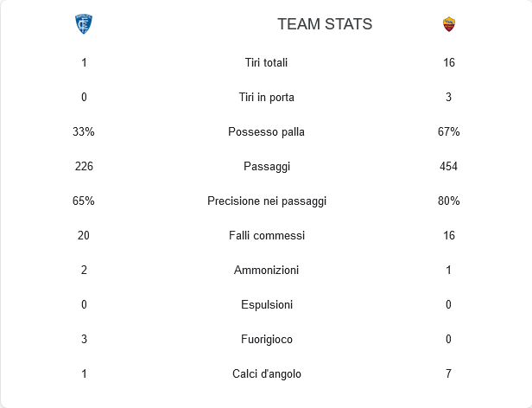The height and width of the screenshot is (408, 532).
Task: Select Roma's 454 passes value
Action: point(448,167)
